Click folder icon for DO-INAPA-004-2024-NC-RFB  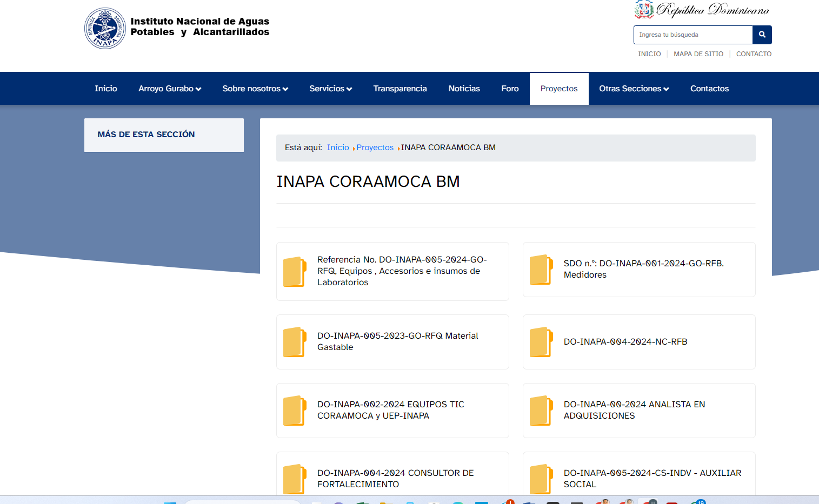pyautogui.click(x=541, y=342)
